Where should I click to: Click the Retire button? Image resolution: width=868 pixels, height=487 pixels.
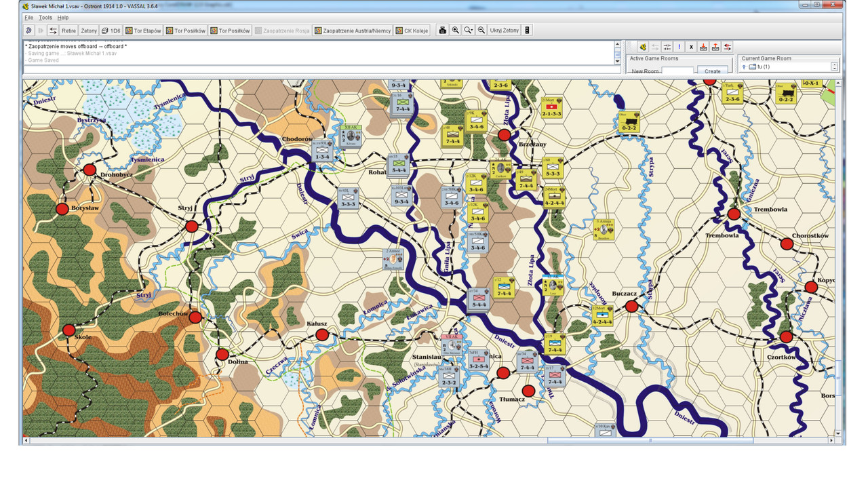(x=68, y=31)
